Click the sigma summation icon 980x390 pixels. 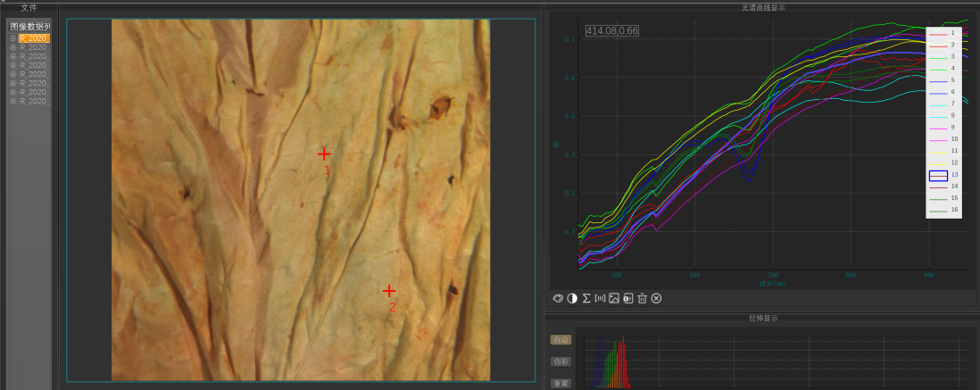[x=586, y=298]
